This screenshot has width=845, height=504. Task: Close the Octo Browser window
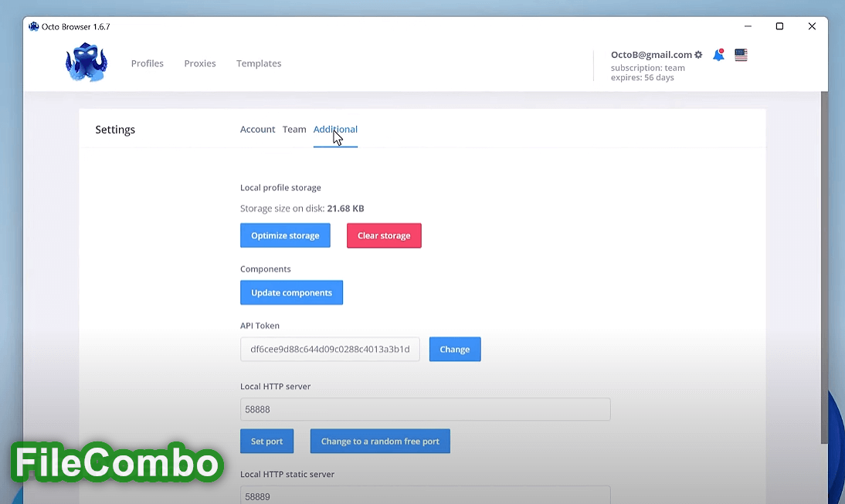812,26
